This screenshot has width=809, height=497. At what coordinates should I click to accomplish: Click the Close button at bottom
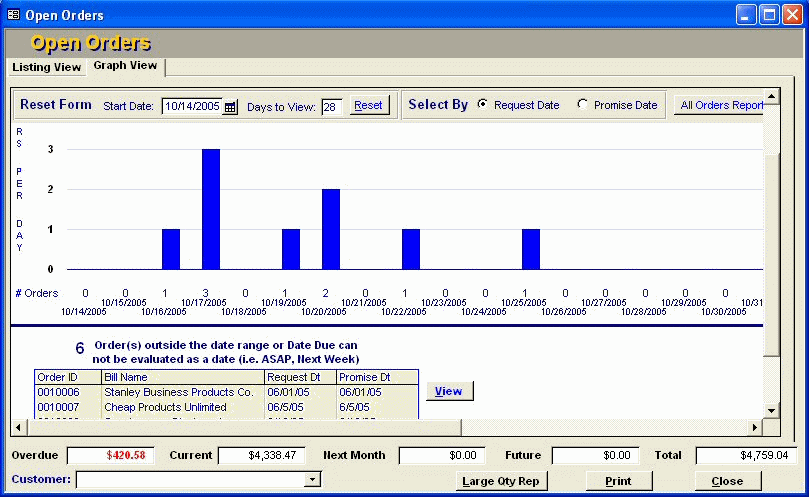(727, 481)
